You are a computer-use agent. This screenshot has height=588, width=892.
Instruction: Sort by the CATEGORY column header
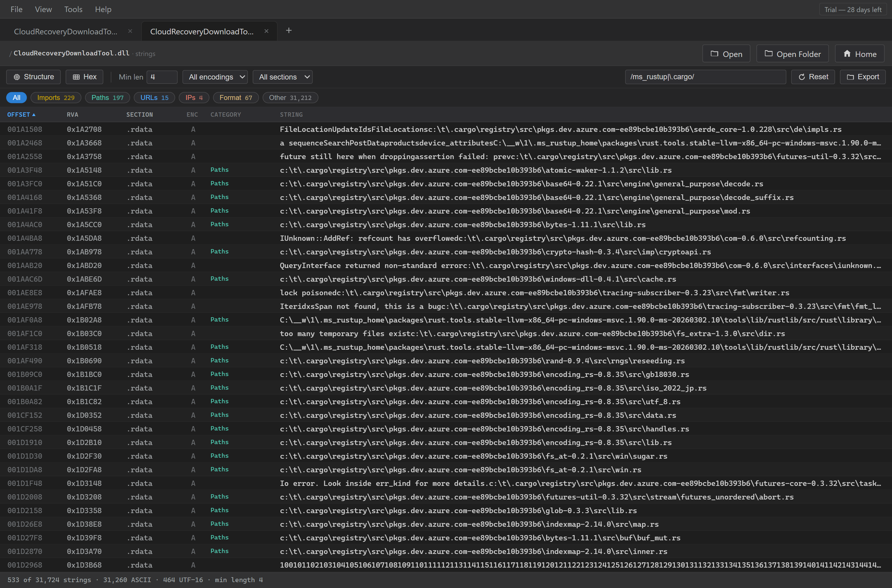(225, 115)
